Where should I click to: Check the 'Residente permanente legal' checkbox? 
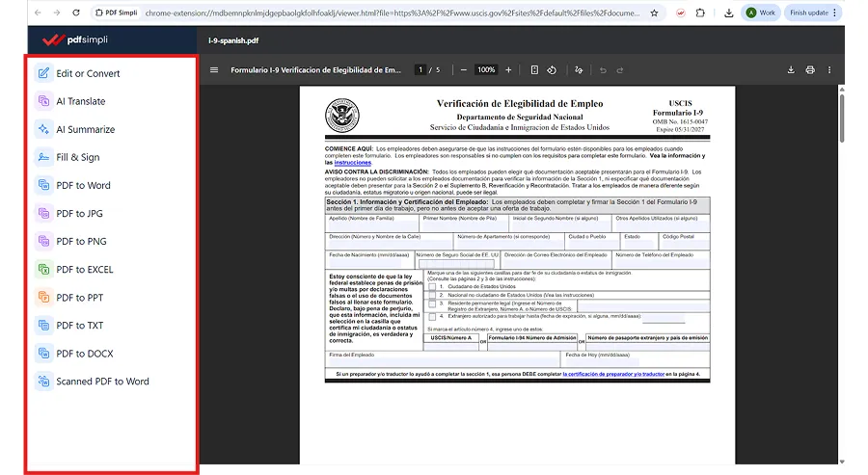point(431,303)
